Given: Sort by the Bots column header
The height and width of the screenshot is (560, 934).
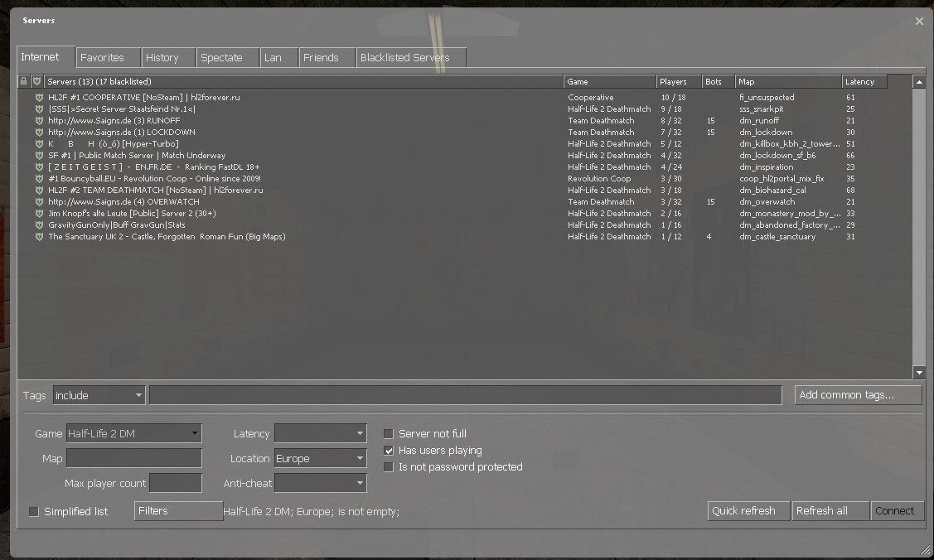Looking at the screenshot, I should point(718,81).
